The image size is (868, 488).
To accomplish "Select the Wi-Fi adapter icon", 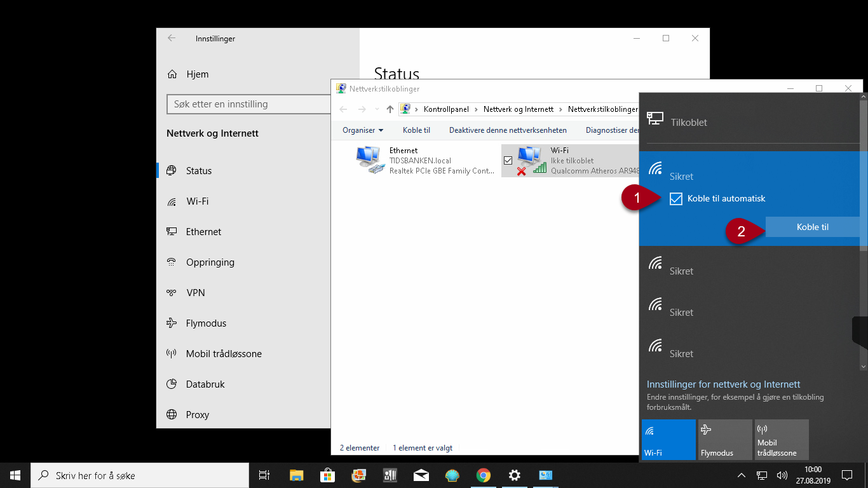I will 532,161.
